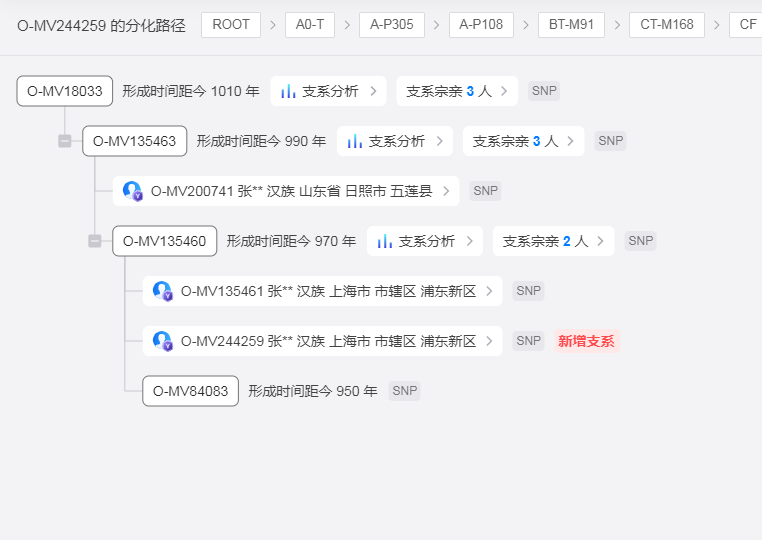Click the bar chart icon beside O-MV18033
Image resolution: width=762 pixels, height=540 pixels.
pyautogui.click(x=288, y=91)
